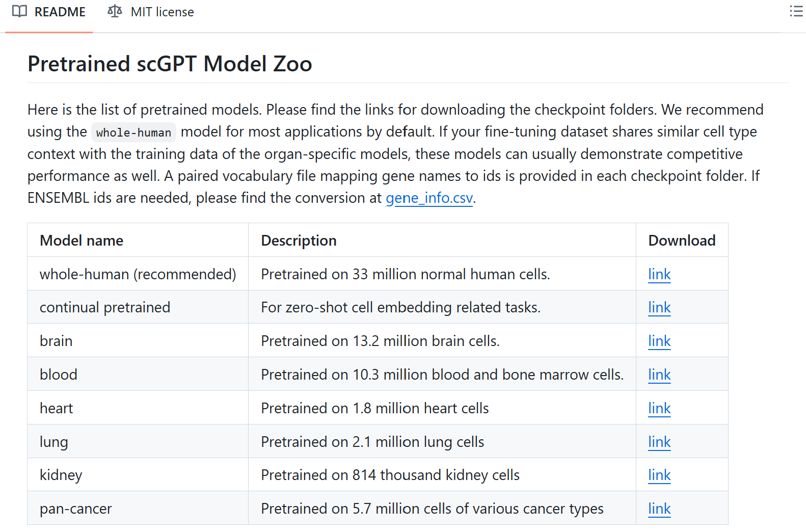This screenshot has height=532, width=806.
Task: Click the whole-human (recommended) table cell
Action: (x=138, y=274)
